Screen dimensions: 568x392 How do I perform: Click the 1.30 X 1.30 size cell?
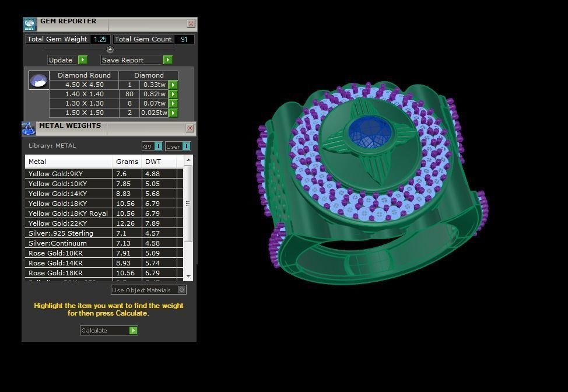[x=84, y=104]
